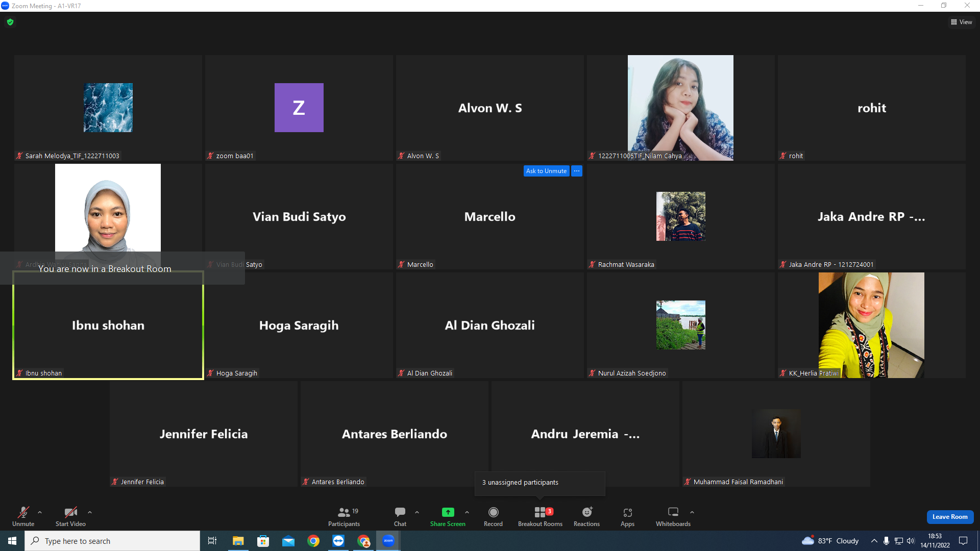Select Muhammad Faisal Ramadhani's tile
The height and width of the screenshot is (551, 980).
(776, 434)
